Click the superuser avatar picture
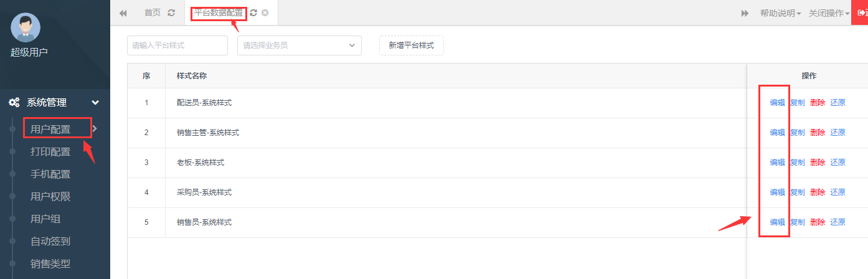The image size is (868, 279). click(26, 27)
